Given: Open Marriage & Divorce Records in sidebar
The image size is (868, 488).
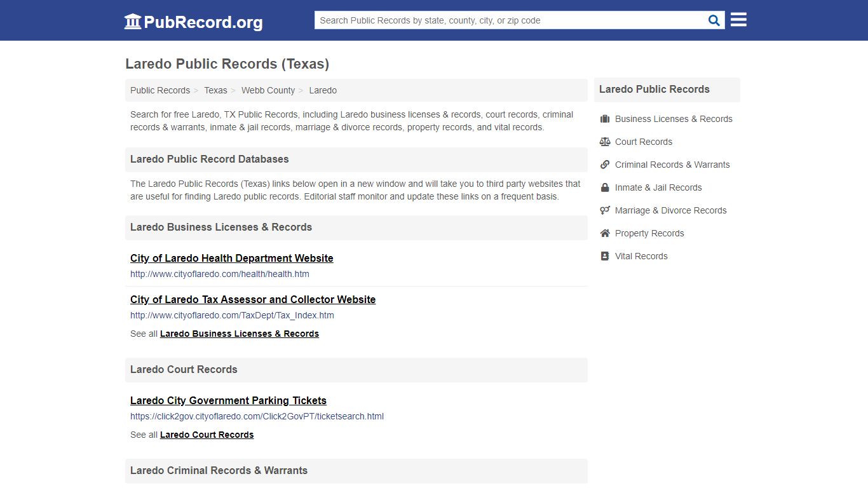Looking at the screenshot, I should click(x=670, y=210).
